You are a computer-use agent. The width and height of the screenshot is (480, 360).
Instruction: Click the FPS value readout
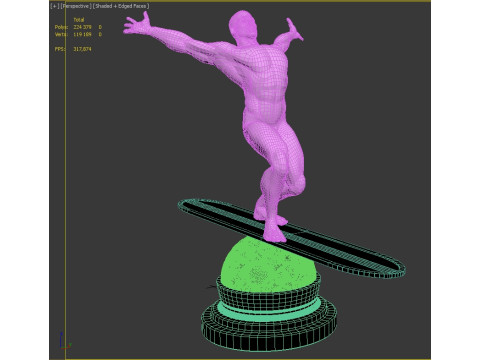click(x=82, y=49)
